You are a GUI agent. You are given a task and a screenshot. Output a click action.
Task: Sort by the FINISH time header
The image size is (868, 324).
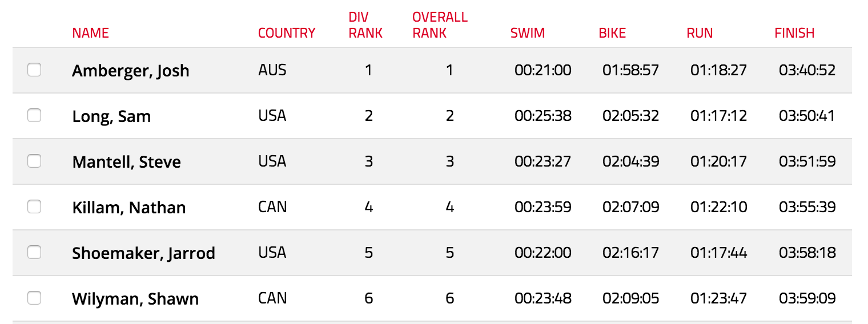[x=794, y=33]
